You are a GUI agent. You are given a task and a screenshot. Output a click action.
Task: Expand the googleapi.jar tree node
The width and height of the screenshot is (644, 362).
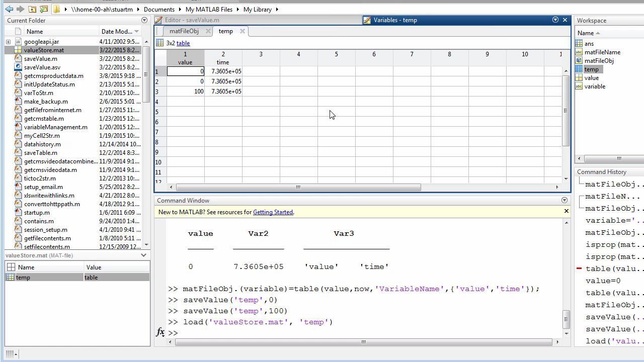(9, 42)
